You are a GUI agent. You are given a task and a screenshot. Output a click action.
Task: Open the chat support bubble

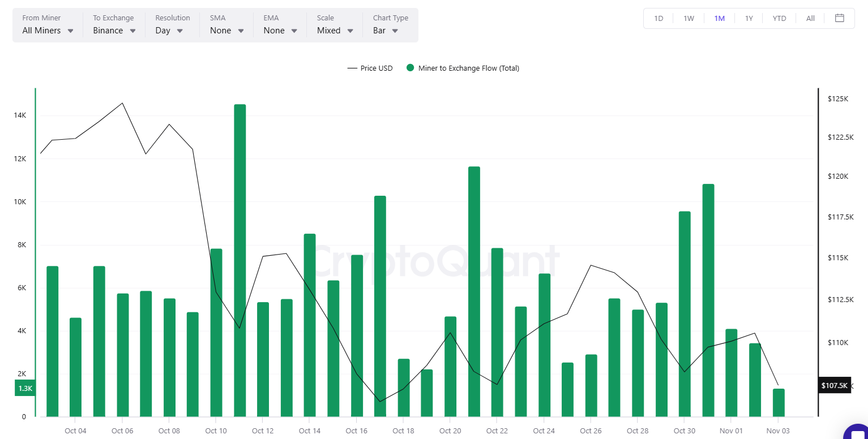(857, 431)
